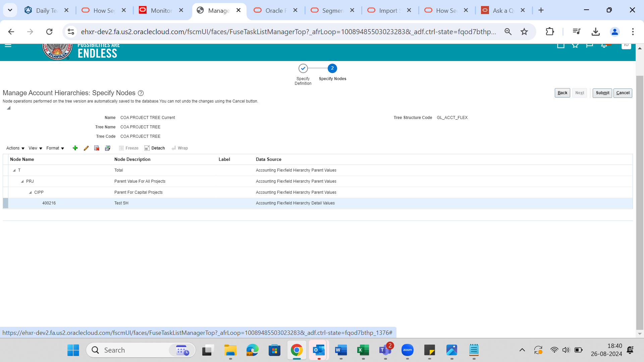644x362 pixels.
Task: Click 'Accounting Flexfield Hierarchy Detail Values' cell
Action: pos(295,203)
